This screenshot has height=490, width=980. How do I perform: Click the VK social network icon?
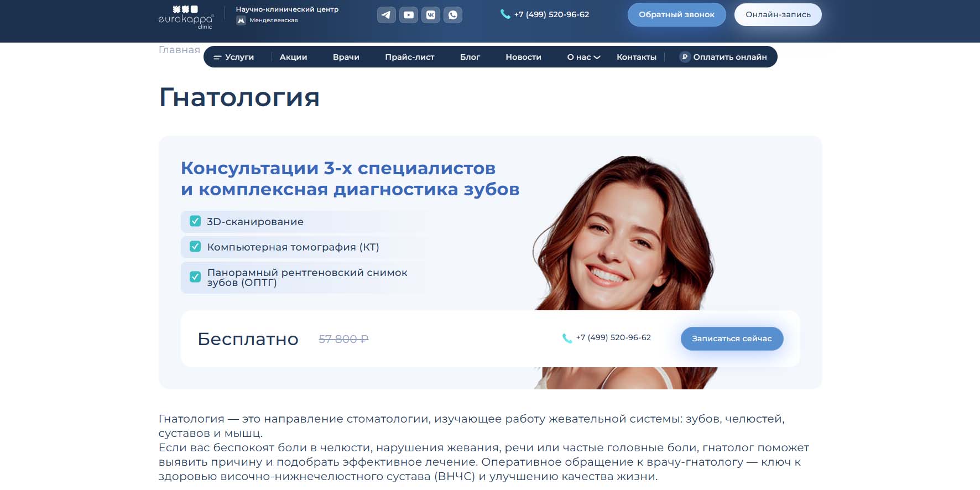[x=430, y=15]
